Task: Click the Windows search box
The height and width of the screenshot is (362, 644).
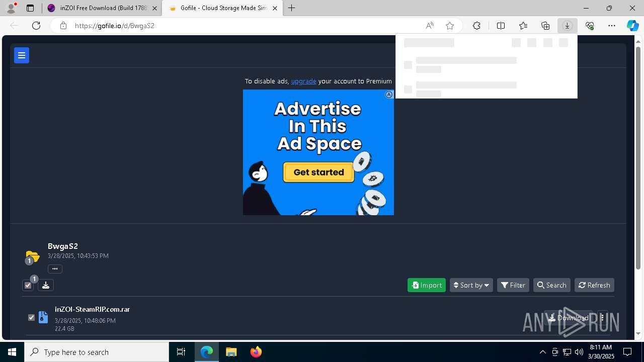Action: pyautogui.click(x=97, y=352)
